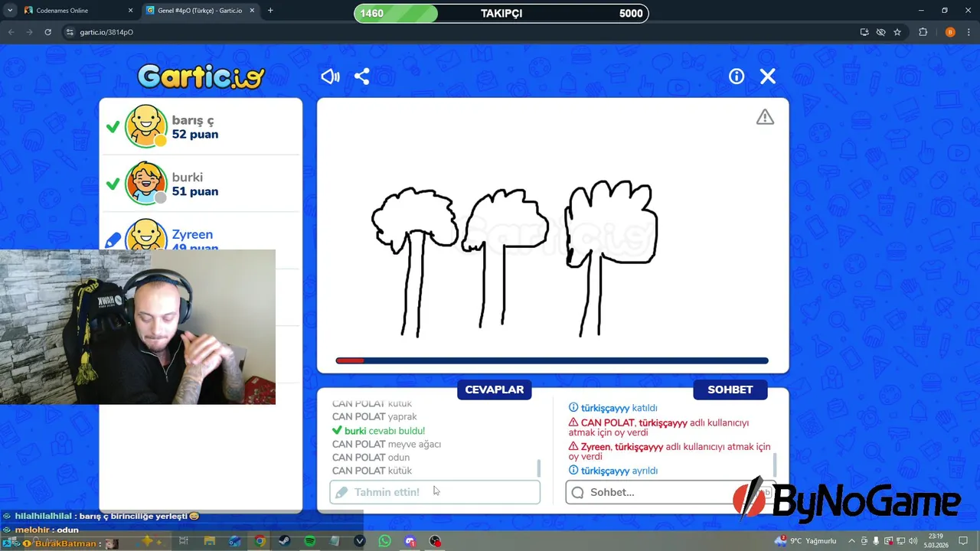Click the answers list scrollbar
This screenshot has height=551, width=980.
539,468
